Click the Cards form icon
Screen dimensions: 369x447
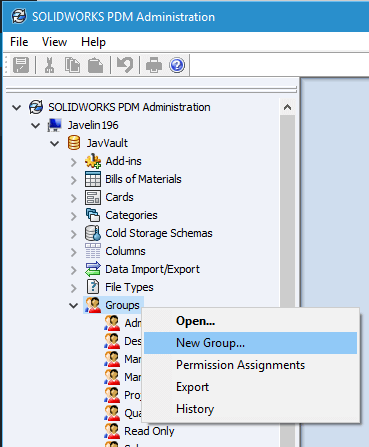pyautogui.click(x=93, y=197)
